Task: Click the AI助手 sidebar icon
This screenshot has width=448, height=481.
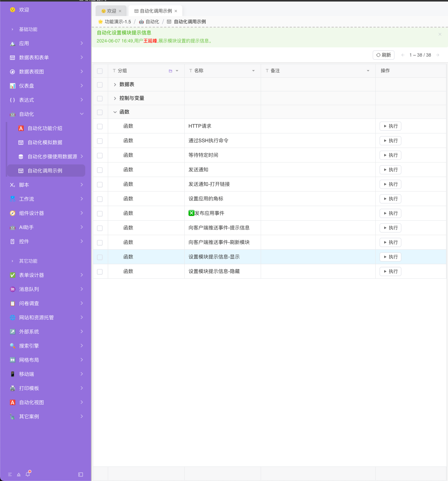Action: tap(13, 227)
